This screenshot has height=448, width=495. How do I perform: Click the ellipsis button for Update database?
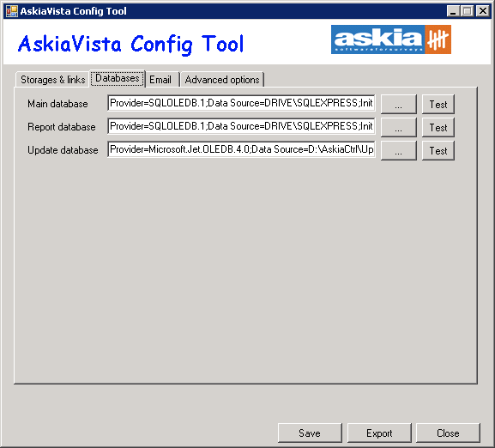pos(399,150)
